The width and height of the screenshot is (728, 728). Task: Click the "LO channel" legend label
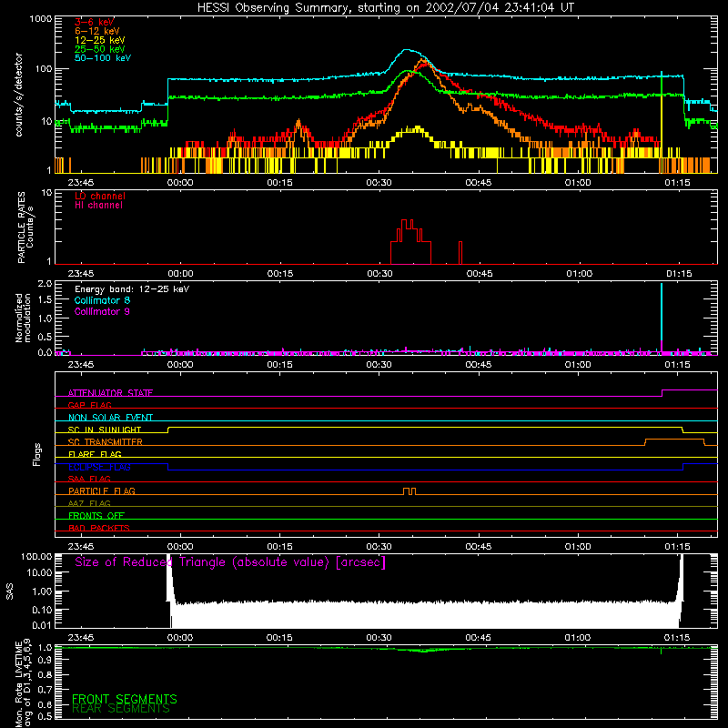[x=100, y=196]
